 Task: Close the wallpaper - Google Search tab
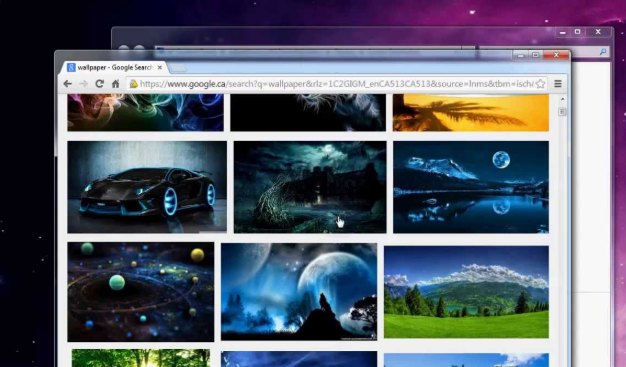click(x=160, y=67)
